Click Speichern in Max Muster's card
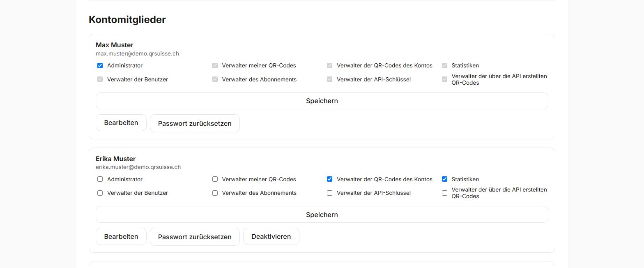The width and height of the screenshot is (644, 268). 322,101
